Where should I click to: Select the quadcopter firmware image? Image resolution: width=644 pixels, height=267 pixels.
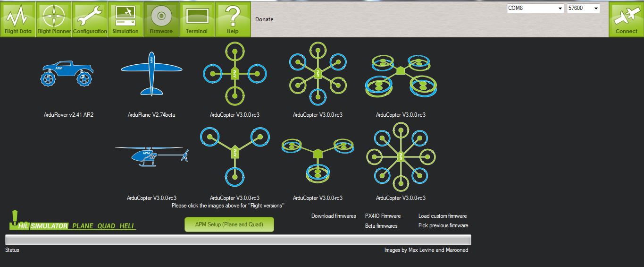tap(234, 73)
